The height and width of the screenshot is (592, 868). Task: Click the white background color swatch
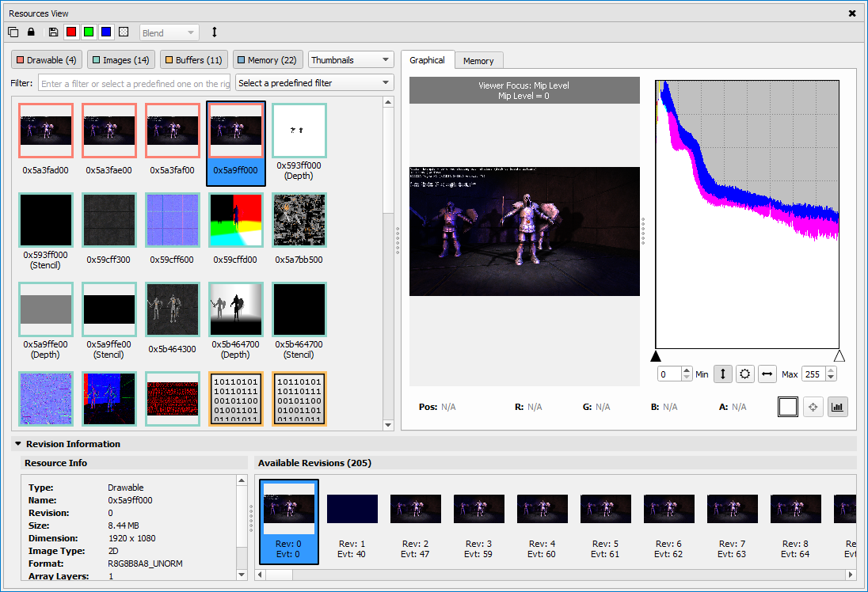788,407
